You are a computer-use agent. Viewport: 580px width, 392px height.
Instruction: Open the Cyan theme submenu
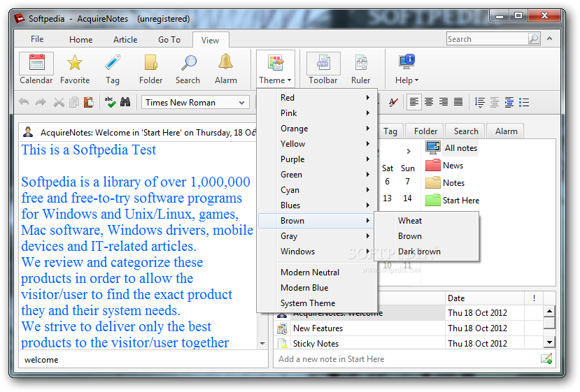click(318, 190)
